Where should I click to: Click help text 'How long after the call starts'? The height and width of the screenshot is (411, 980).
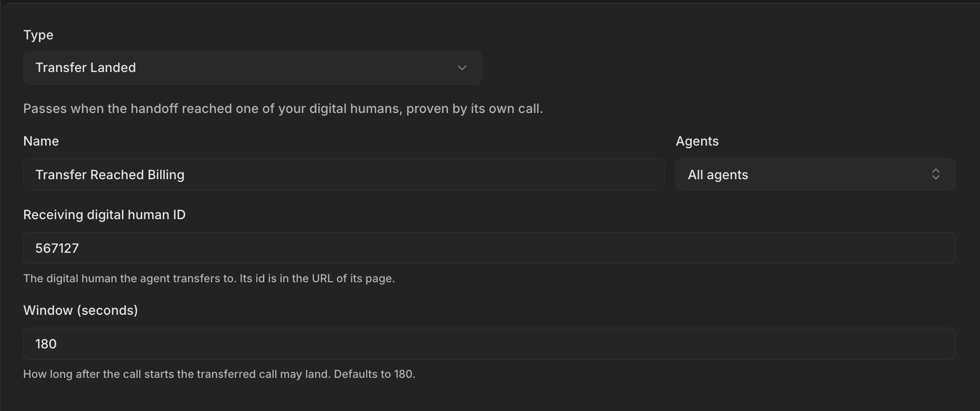point(220,374)
